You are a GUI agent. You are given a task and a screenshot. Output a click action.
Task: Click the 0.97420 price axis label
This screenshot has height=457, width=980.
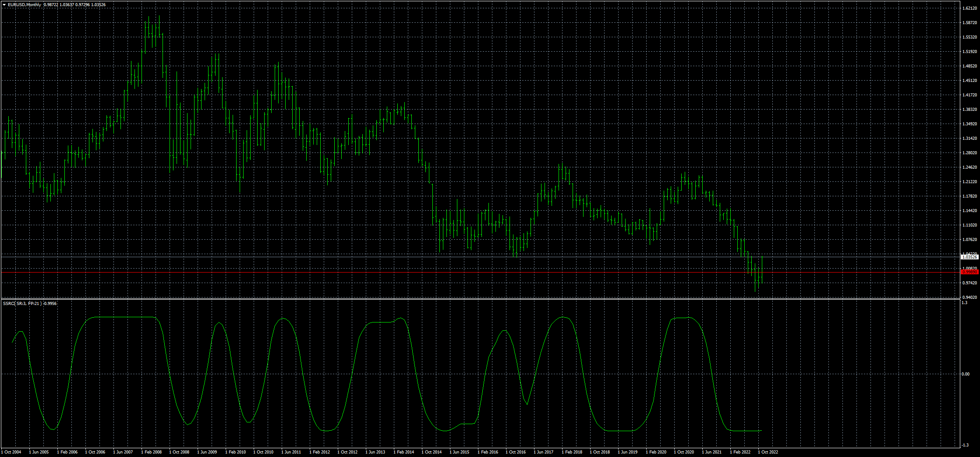click(x=969, y=283)
